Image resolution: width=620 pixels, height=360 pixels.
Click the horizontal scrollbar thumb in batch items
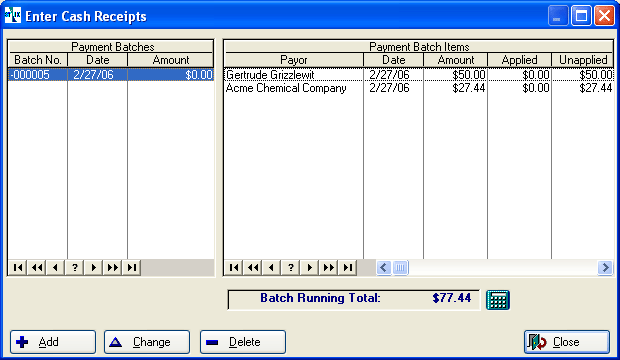point(400,268)
